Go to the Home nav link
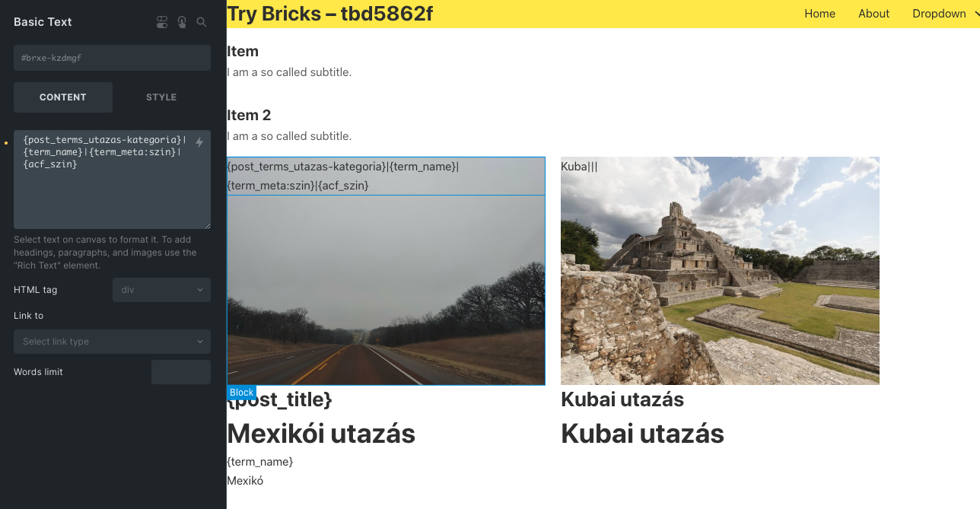The height and width of the screenshot is (509, 980). click(x=819, y=14)
